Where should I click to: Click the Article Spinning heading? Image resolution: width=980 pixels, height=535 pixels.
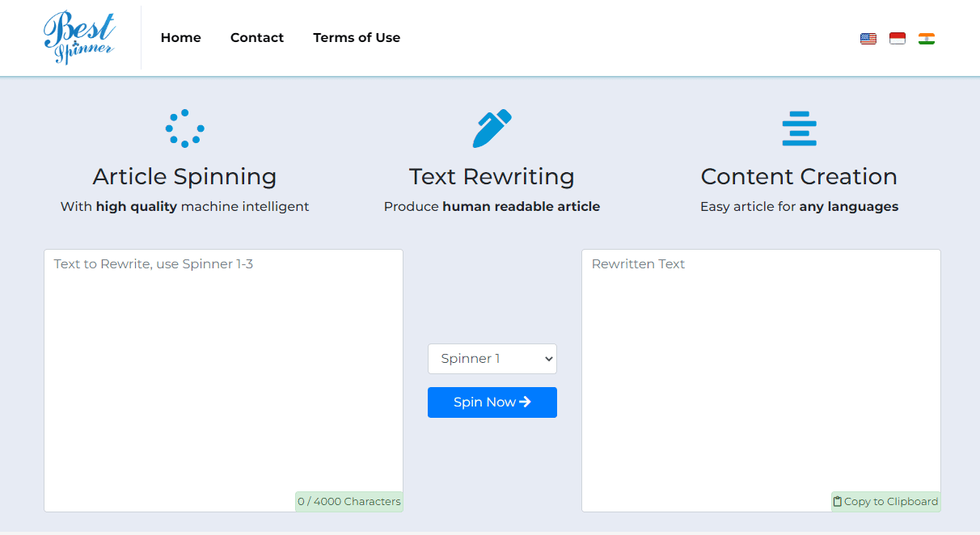185,176
